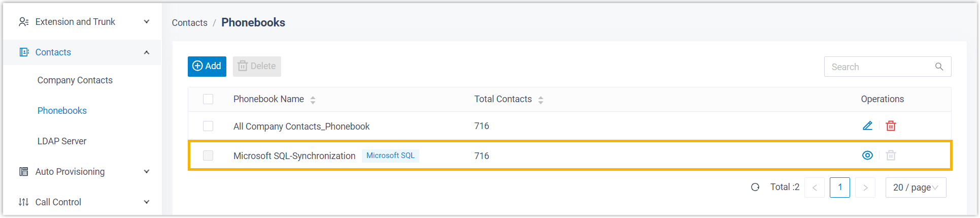Click the search magnifier icon

(939, 67)
